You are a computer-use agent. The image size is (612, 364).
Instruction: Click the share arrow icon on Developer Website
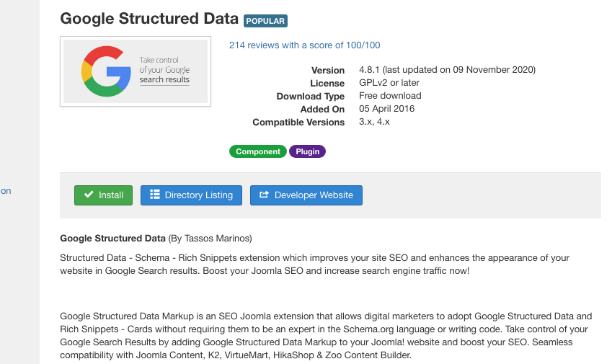pyautogui.click(x=265, y=195)
